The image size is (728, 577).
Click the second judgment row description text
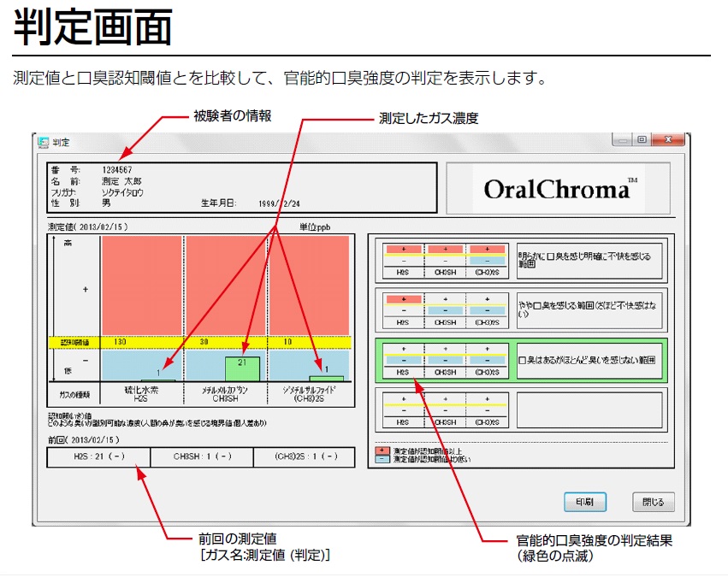589,309
